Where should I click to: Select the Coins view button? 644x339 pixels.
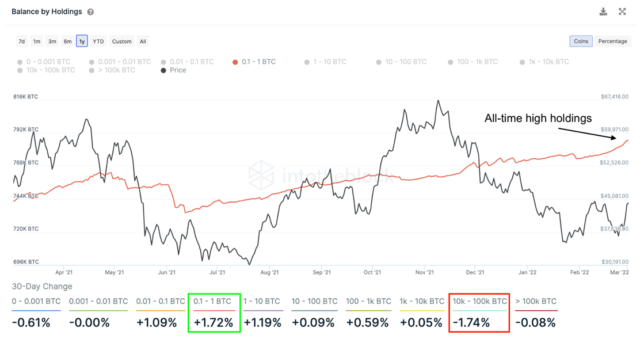click(x=581, y=41)
